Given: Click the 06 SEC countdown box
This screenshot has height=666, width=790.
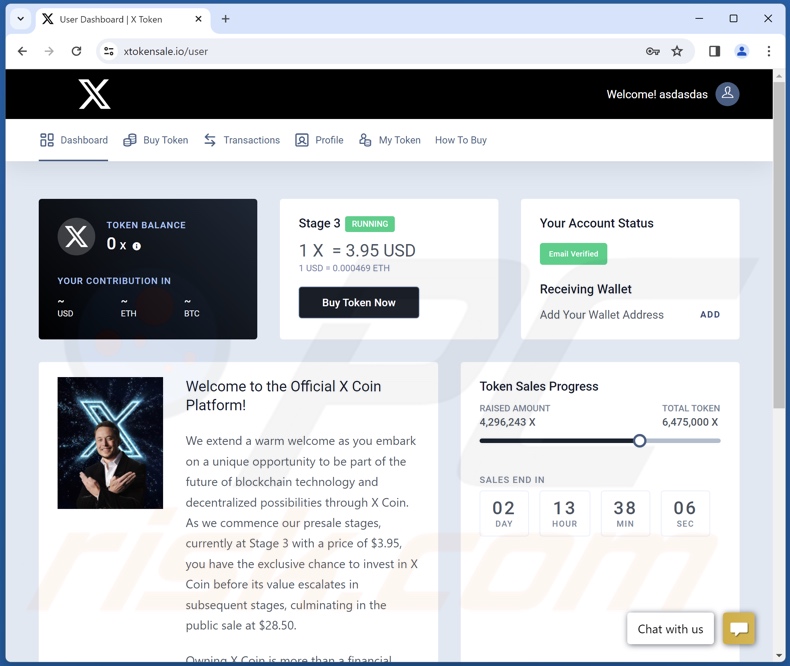Looking at the screenshot, I should click(x=685, y=513).
